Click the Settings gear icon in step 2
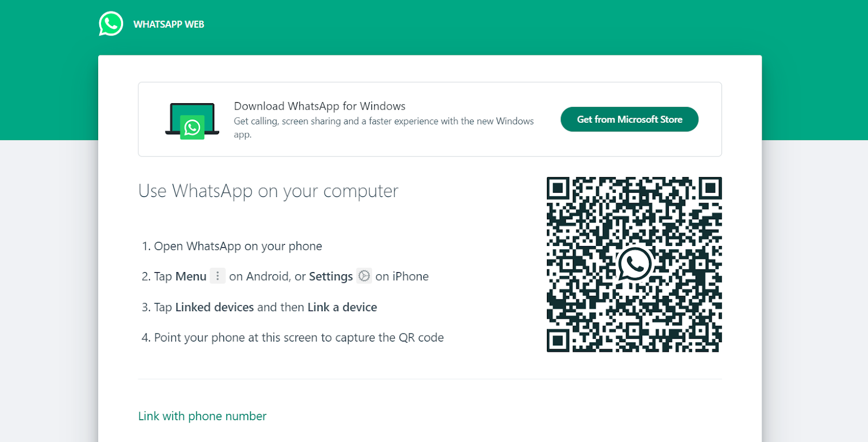 [364, 276]
